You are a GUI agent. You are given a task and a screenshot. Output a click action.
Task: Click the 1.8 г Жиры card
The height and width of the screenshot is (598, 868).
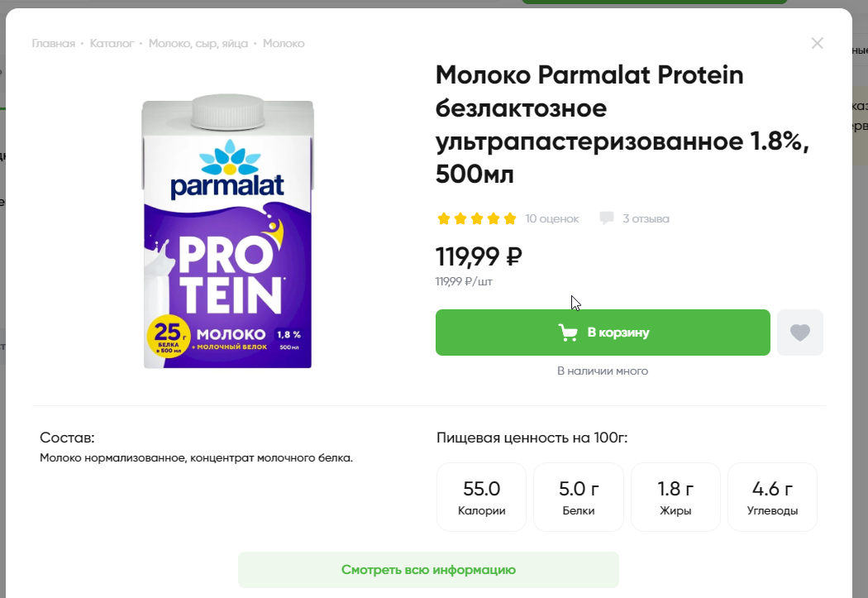(675, 497)
